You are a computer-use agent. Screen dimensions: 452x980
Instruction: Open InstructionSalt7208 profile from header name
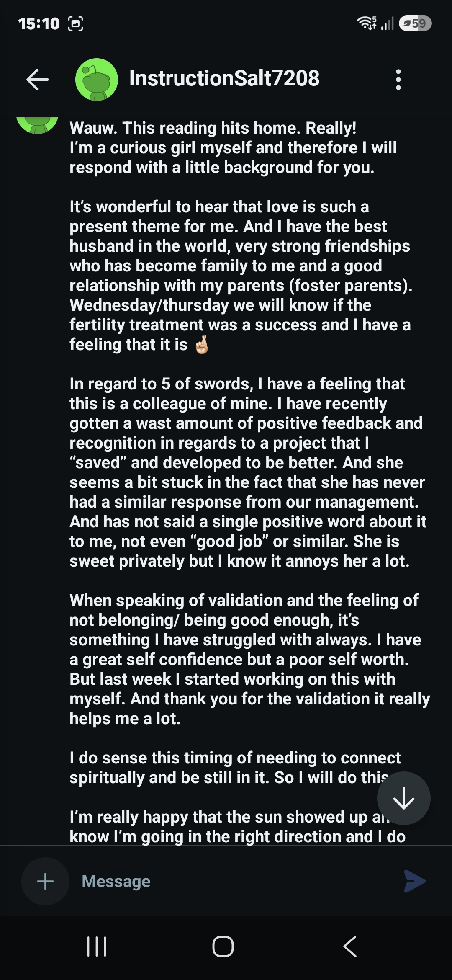224,78
